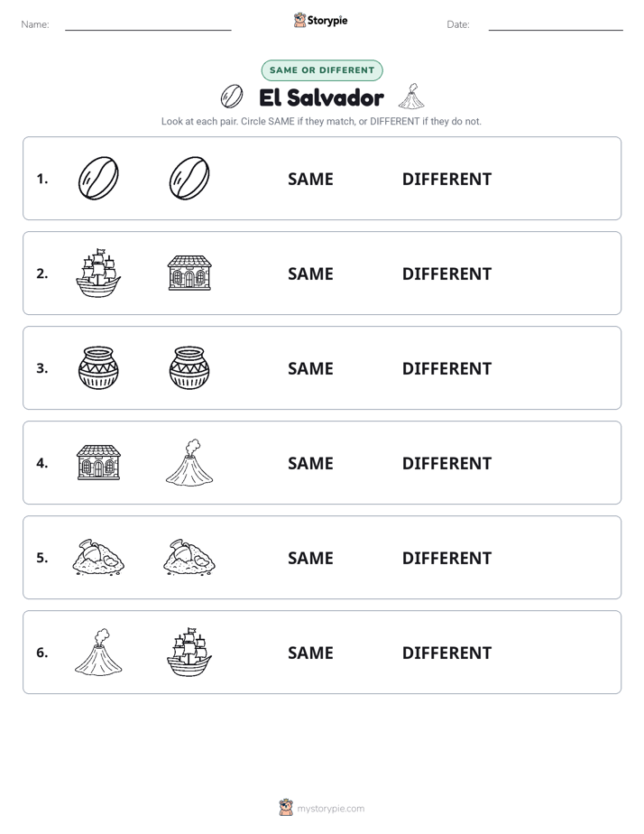Circle SAME for pair 1
644x834 pixels.
pos(310,180)
